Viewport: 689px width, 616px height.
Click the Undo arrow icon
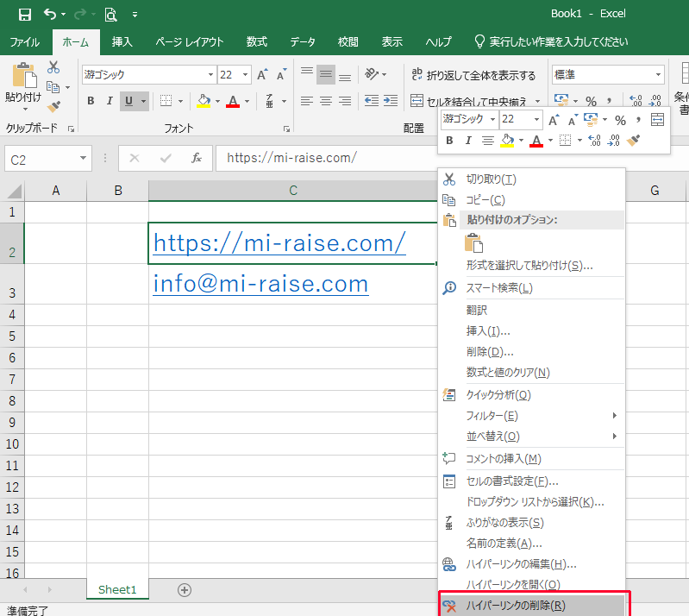pos(50,15)
